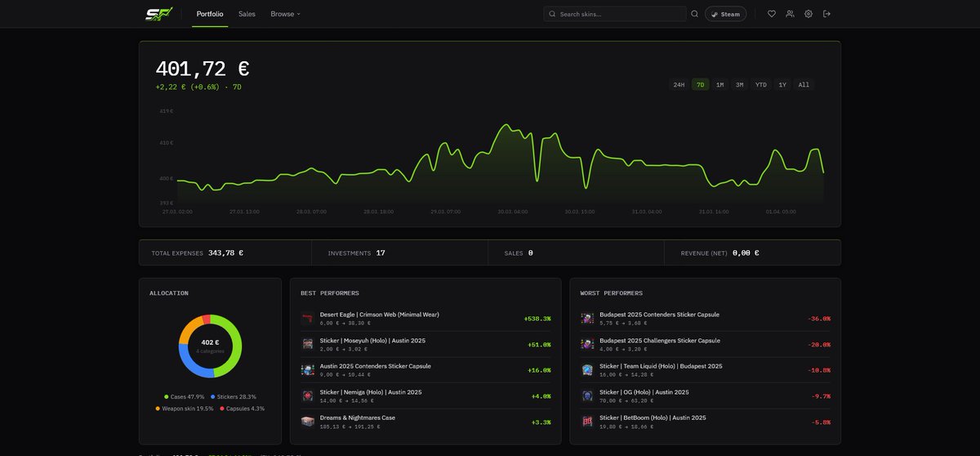Click the +3.3% performance value

(x=541, y=422)
